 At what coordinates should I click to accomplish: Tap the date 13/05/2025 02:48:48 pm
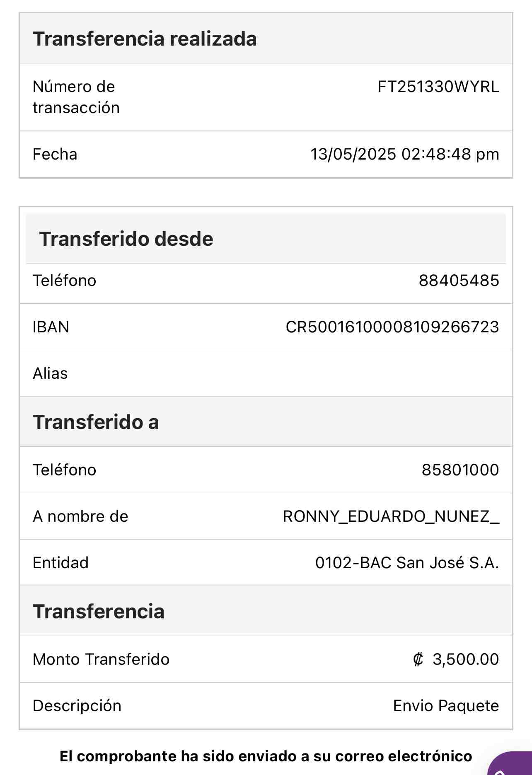[x=405, y=154]
